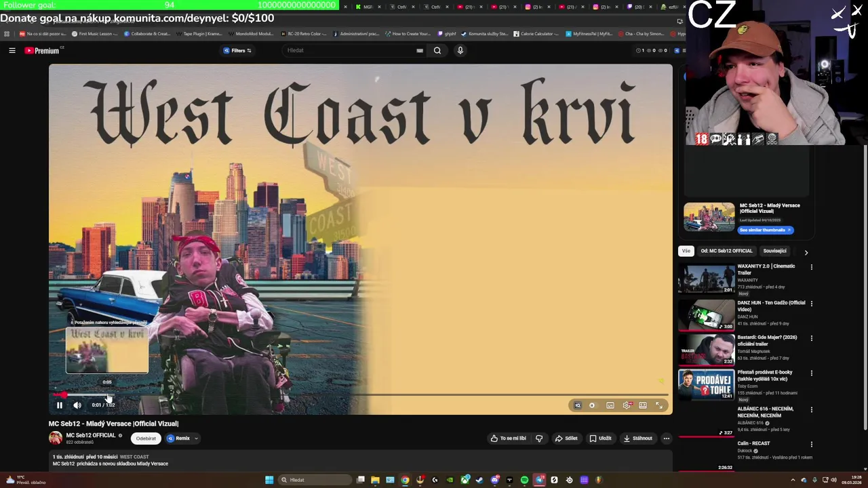Download the video via Stáhnout
Screen dimensions: 868x488
coord(638,439)
